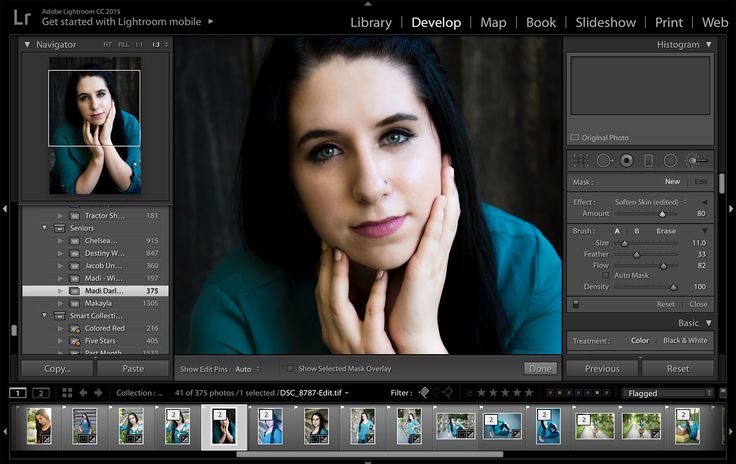Expand the Tractor Sh... collection folder

60,215
